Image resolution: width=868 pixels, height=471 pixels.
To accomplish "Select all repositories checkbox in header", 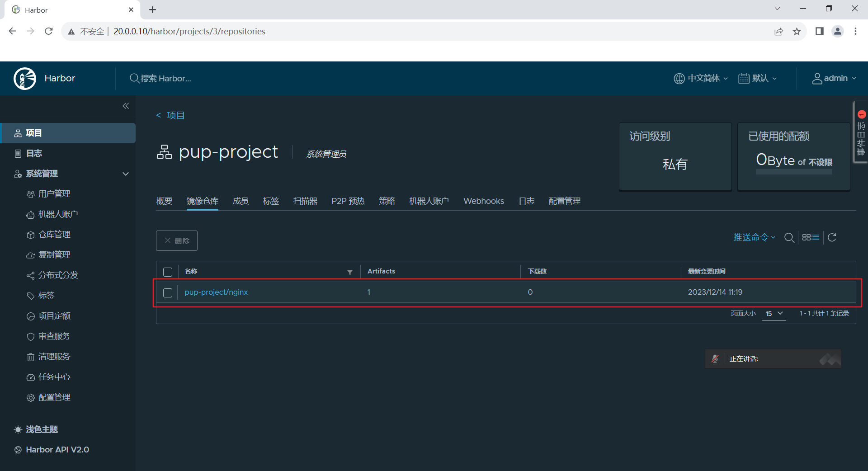I will click(168, 272).
